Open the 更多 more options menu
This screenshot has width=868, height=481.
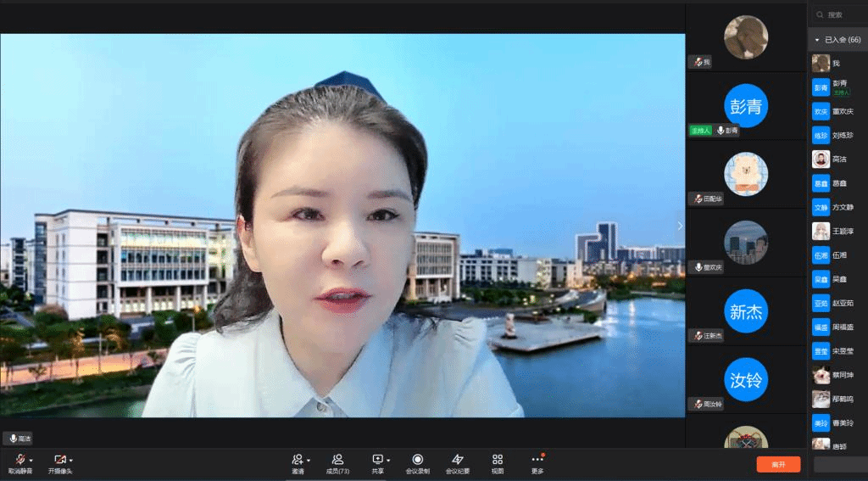(x=537, y=459)
